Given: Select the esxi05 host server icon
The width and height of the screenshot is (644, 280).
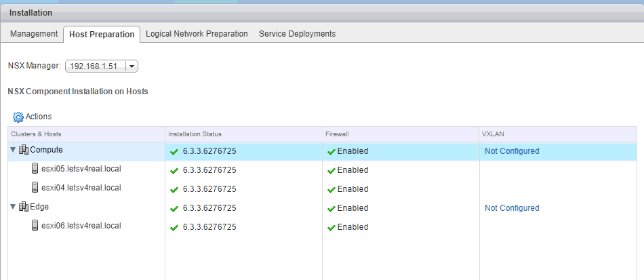Looking at the screenshot, I should coord(35,169).
